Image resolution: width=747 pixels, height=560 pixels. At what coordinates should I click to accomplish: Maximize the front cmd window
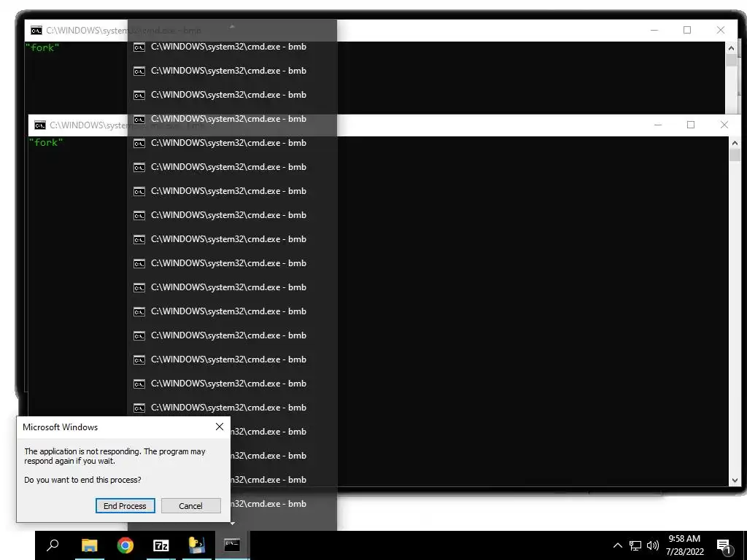pos(691,125)
